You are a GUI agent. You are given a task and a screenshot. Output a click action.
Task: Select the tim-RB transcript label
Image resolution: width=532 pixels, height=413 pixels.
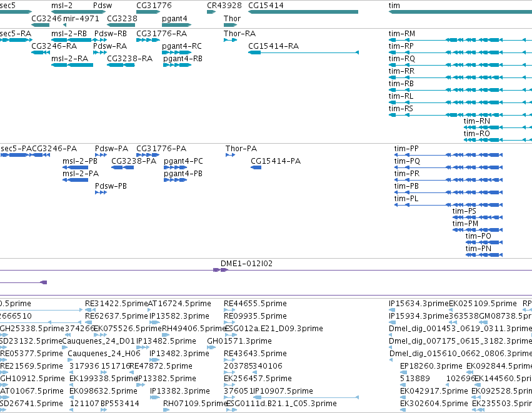coord(401,84)
